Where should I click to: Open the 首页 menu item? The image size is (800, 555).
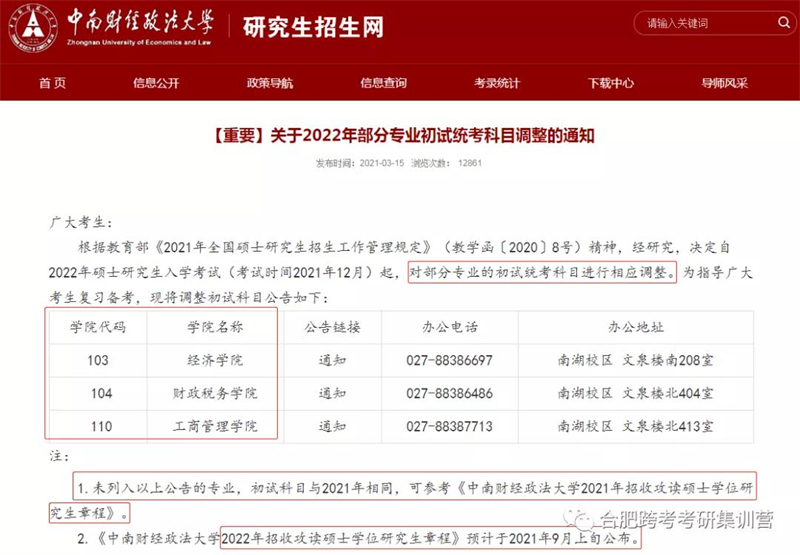pos(53,83)
